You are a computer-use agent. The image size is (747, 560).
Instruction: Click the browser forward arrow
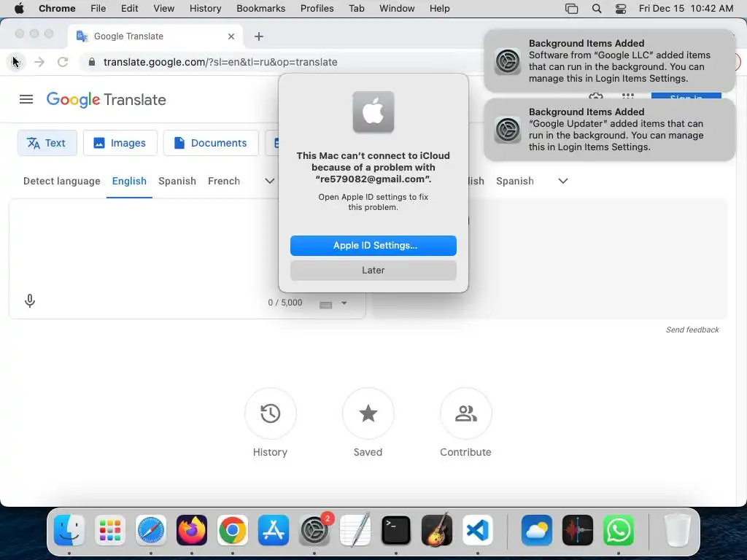click(39, 62)
